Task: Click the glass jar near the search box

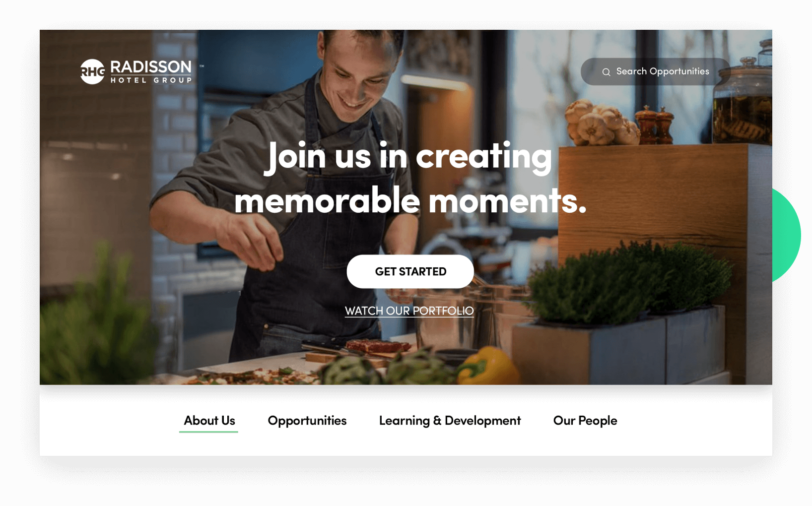Action: (x=743, y=102)
